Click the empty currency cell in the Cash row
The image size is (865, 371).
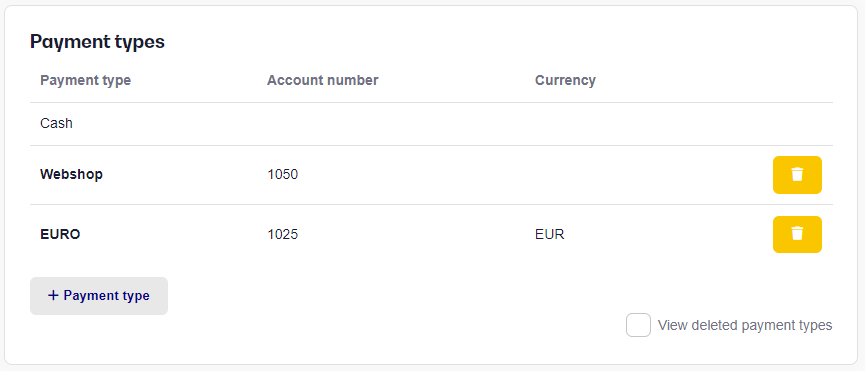643,124
